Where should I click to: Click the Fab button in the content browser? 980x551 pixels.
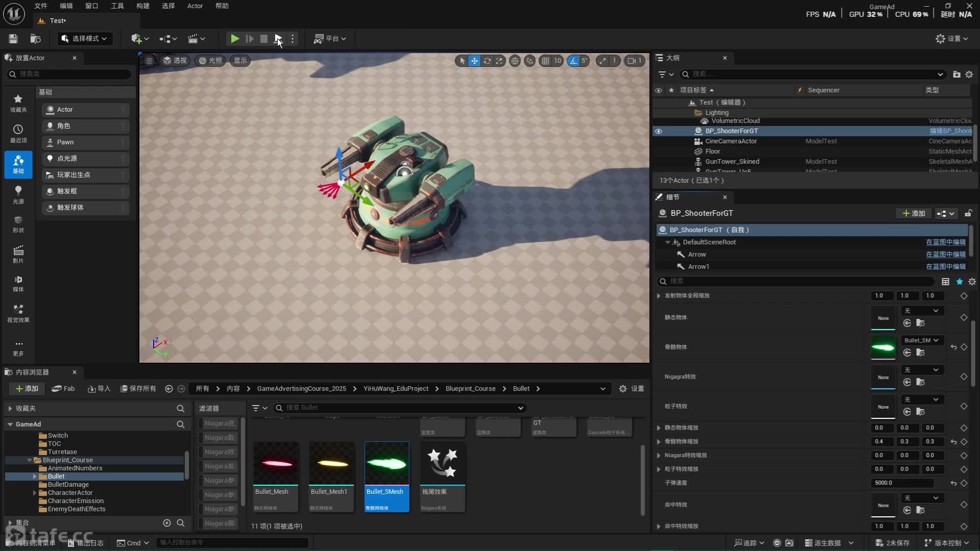63,388
